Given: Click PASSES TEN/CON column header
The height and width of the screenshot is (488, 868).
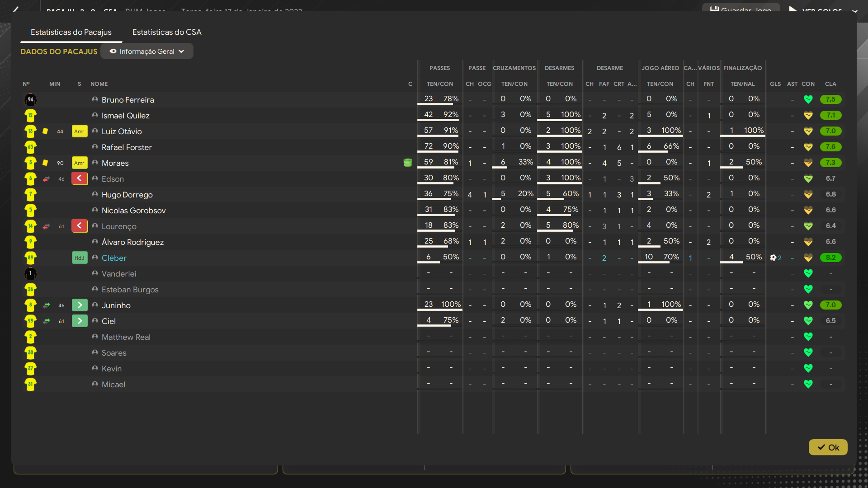Looking at the screenshot, I should (440, 84).
